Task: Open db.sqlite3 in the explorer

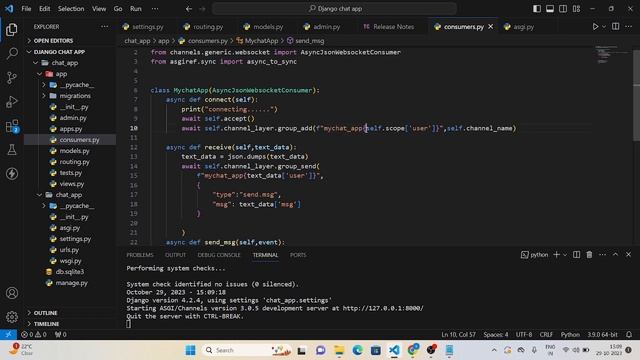Action: point(69,272)
